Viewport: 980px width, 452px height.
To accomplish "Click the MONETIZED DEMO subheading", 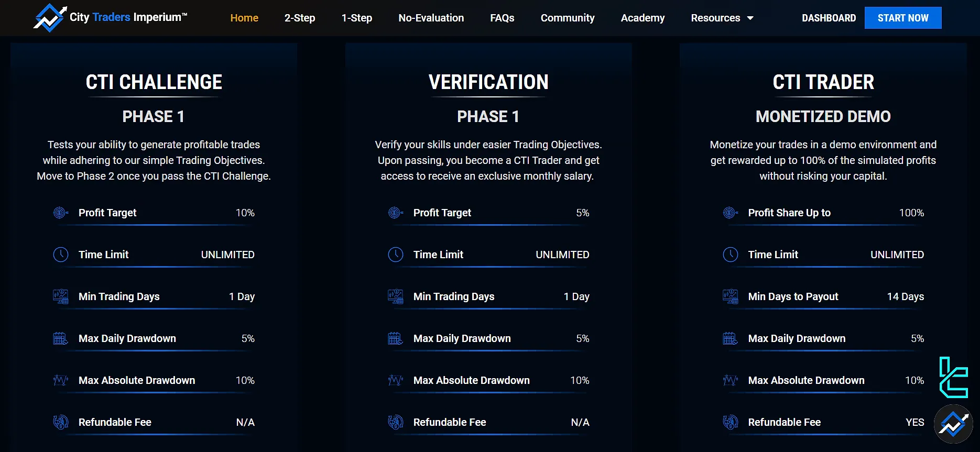I will click(x=823, y=116).
